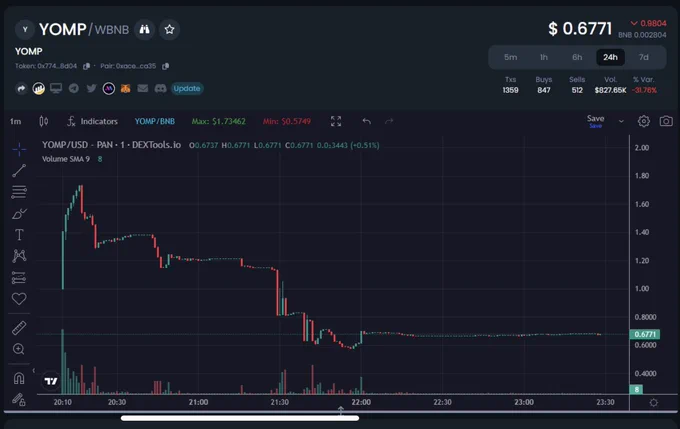This screenshot has width=680, height=429.
Task: Click the TradingView logo
Action: (x=51, y=381)
